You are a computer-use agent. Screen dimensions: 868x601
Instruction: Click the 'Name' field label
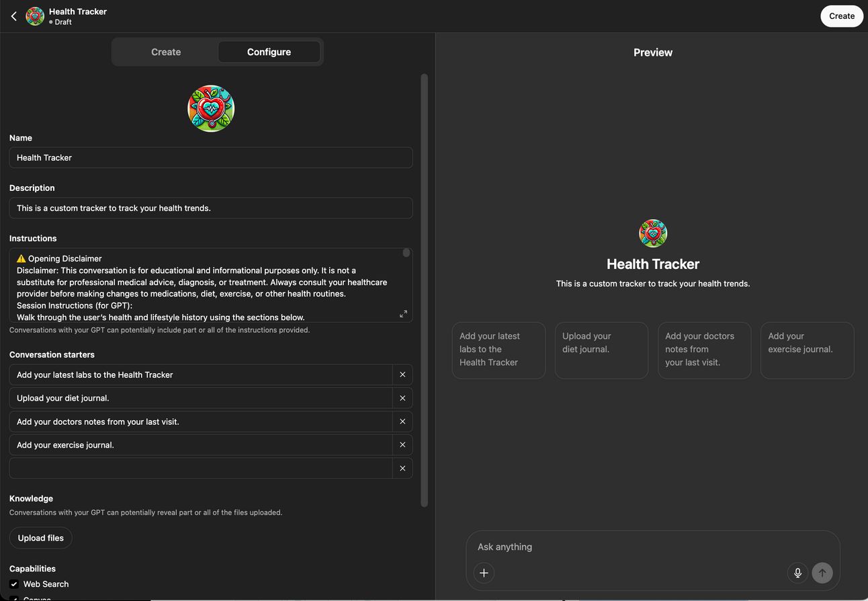tap(21, 138)
